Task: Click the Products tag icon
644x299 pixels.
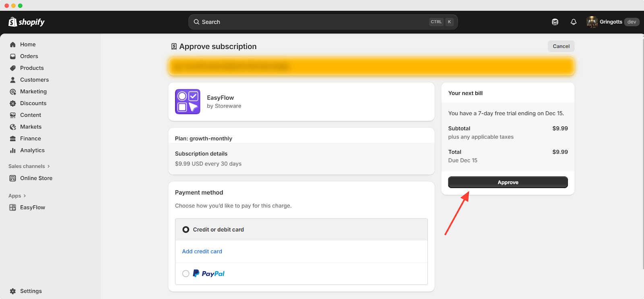Action: 13,68
